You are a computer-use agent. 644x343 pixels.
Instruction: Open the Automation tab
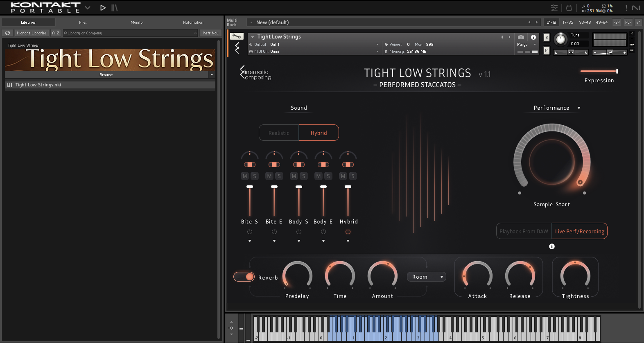(193, 23)
